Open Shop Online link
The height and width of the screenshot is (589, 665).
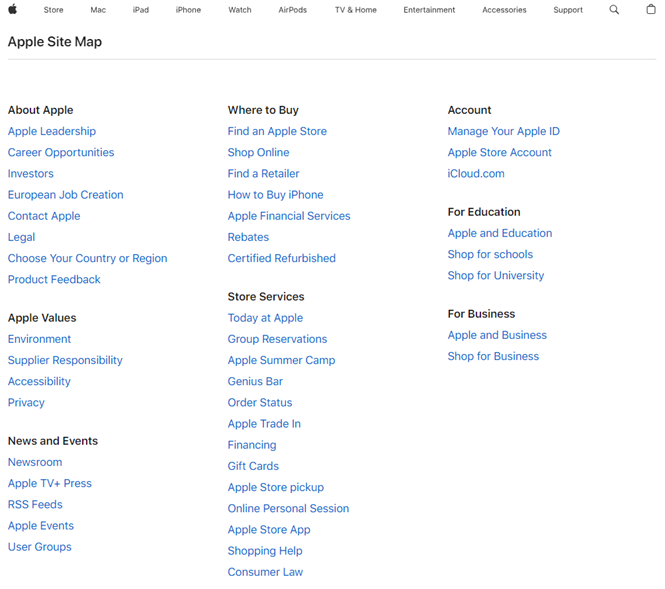point(258,153)
